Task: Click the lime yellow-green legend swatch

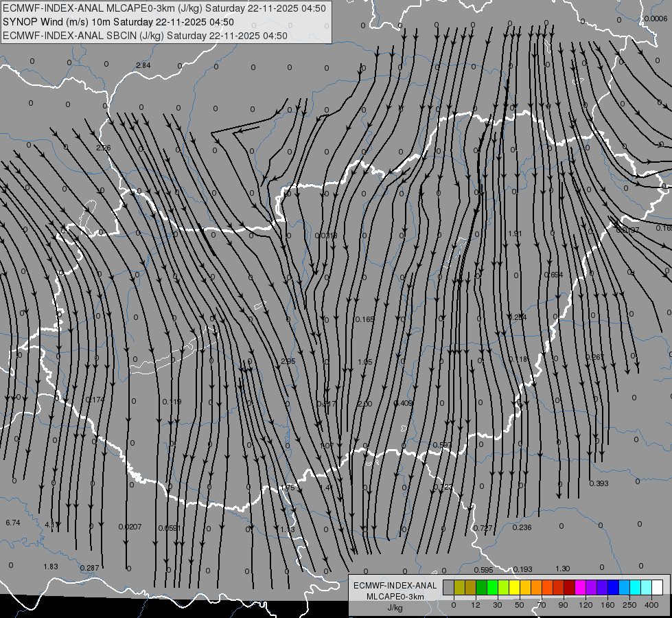Action: tap(504, 587)
